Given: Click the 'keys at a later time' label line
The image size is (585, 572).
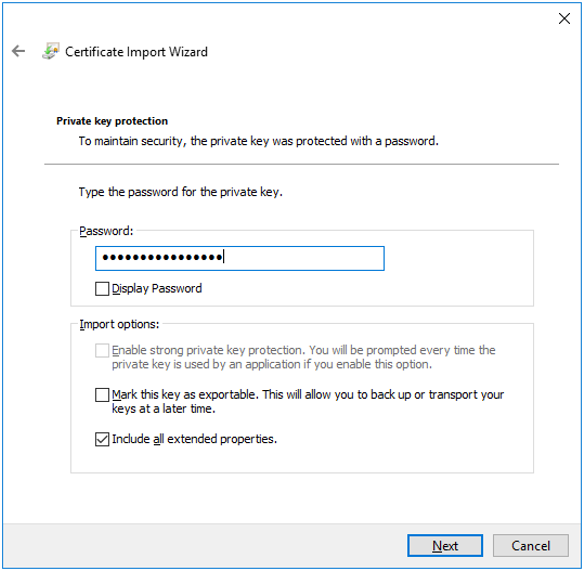Looking at the screenshot, I should pyautogui.click(x=163, y=409).
